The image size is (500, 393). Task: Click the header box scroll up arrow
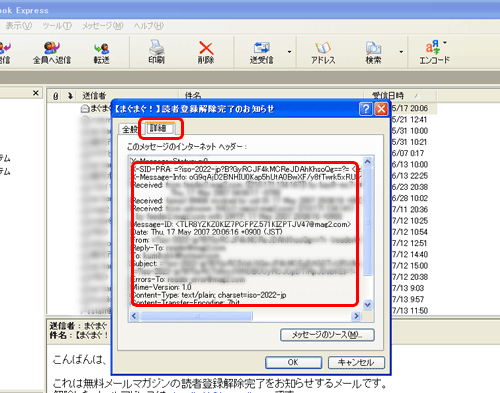pos(368,162)
